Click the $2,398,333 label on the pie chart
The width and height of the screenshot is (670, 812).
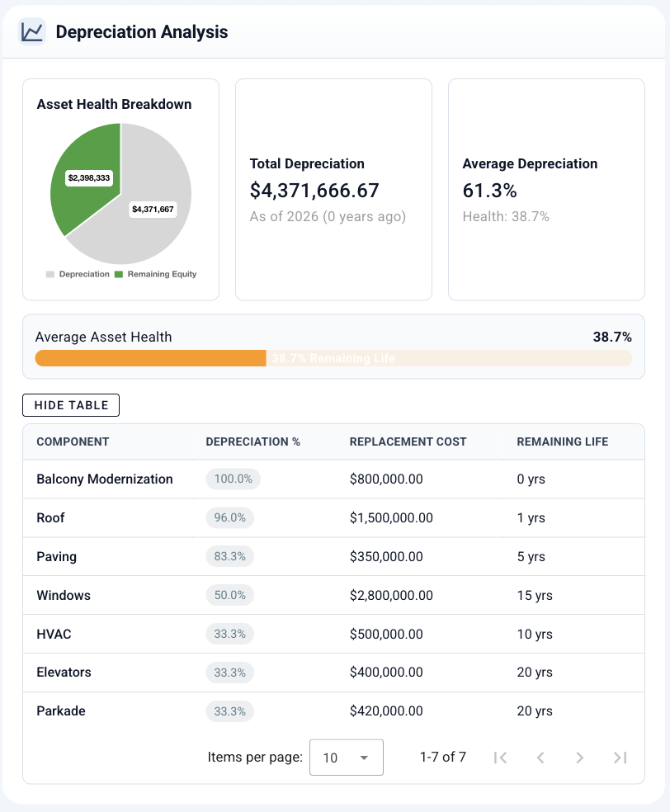point(91,176)
